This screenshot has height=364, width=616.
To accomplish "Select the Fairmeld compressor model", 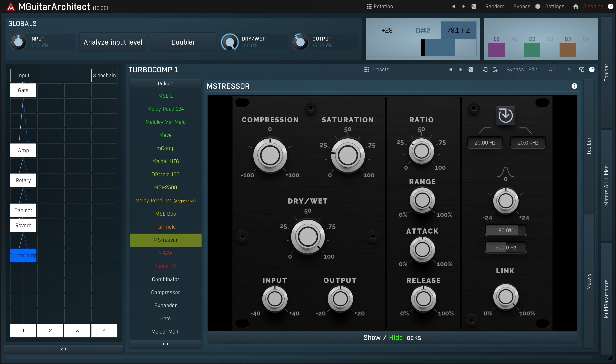I will tap(165, 227).
